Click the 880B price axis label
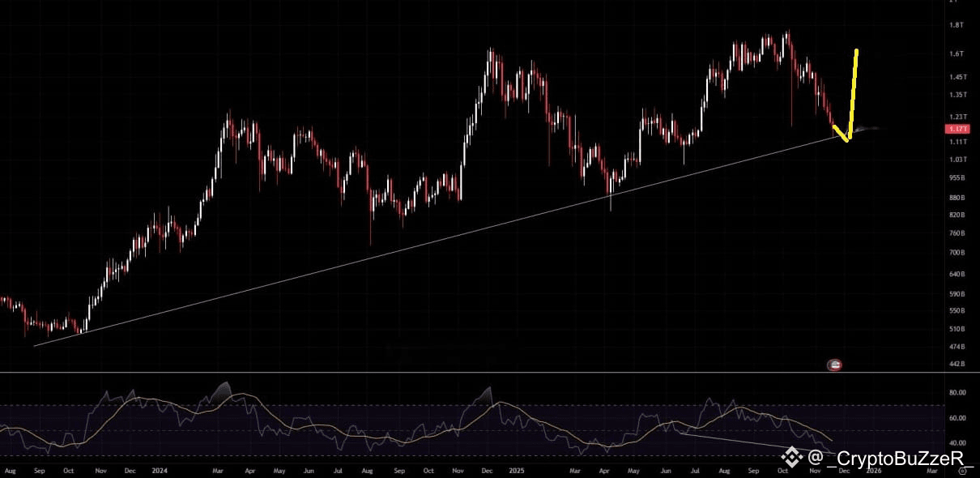Image resolution: width=980 pixels, height=478 pixels. (957, 198)
